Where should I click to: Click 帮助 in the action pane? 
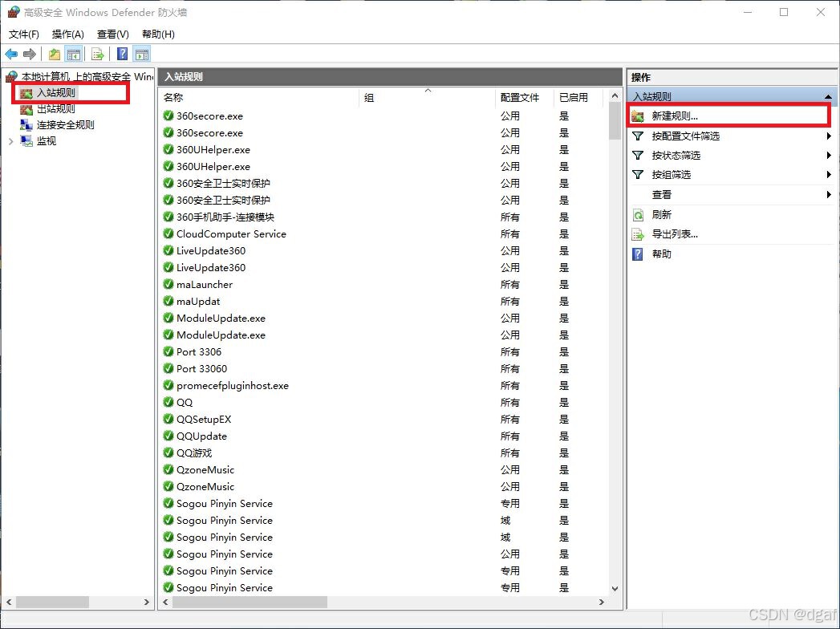(661, 254)
